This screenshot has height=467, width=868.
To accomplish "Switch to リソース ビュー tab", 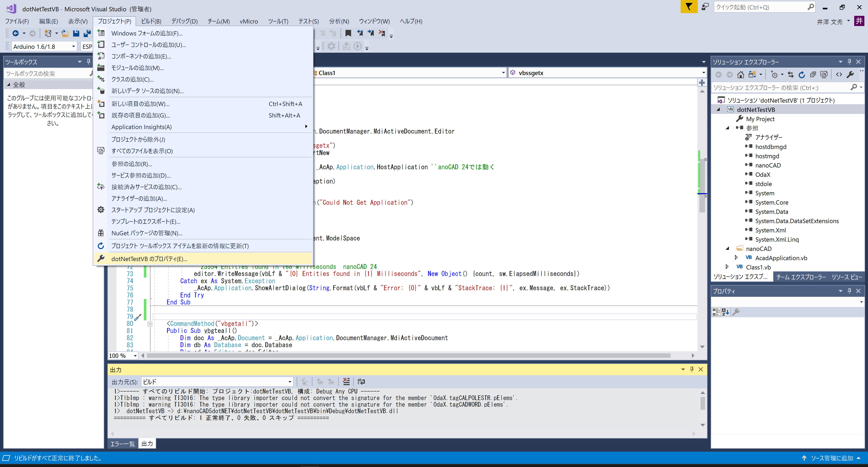I will click(847, 277).
